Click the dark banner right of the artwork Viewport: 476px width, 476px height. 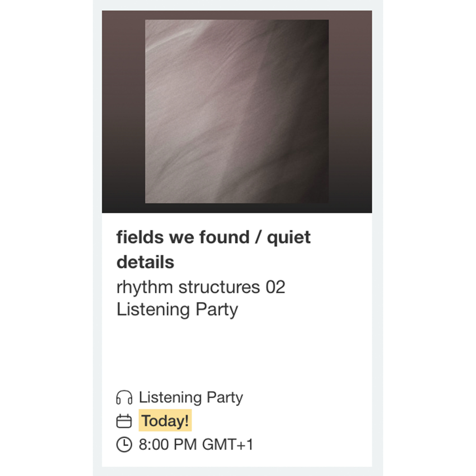350,111
